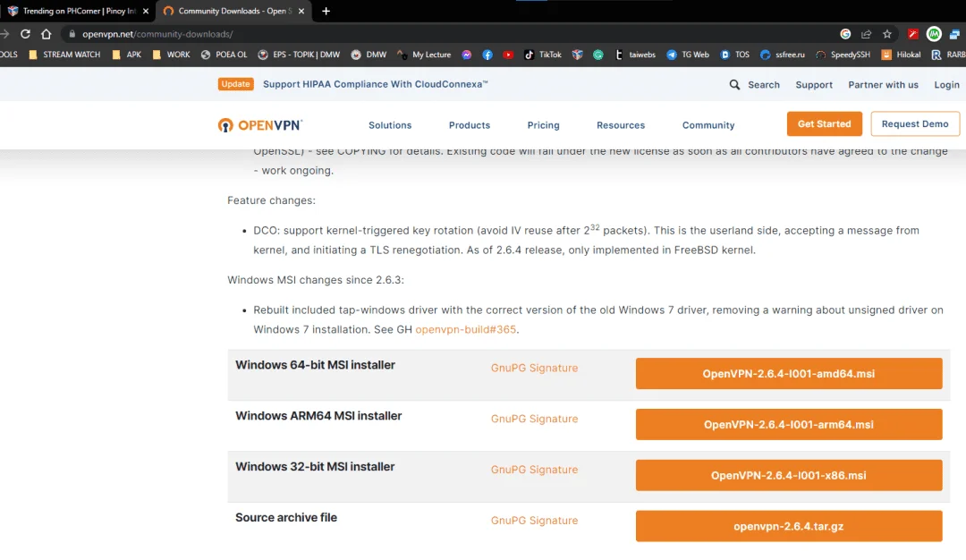The height and width of the screenshot is (560, 966).
Task: Download OpenVPN-2.6.4-I001-amd64.msi
Action: (x=789, y=373)
